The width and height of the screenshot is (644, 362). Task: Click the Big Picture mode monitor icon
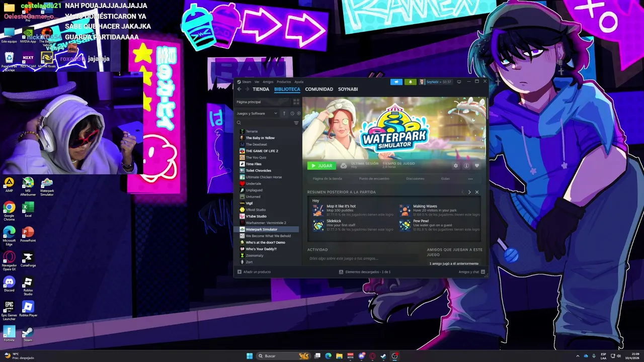pyautogui.click(x=459, y=81)
